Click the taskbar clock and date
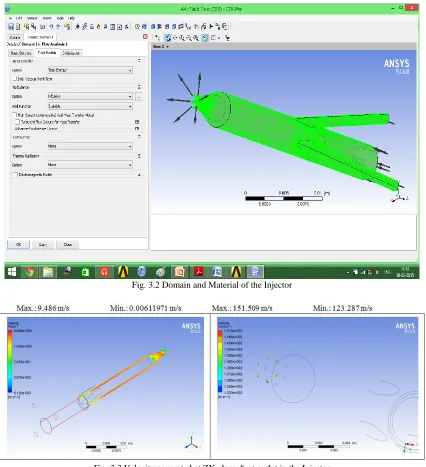This screenshot has width=426, height=467. 405,272
